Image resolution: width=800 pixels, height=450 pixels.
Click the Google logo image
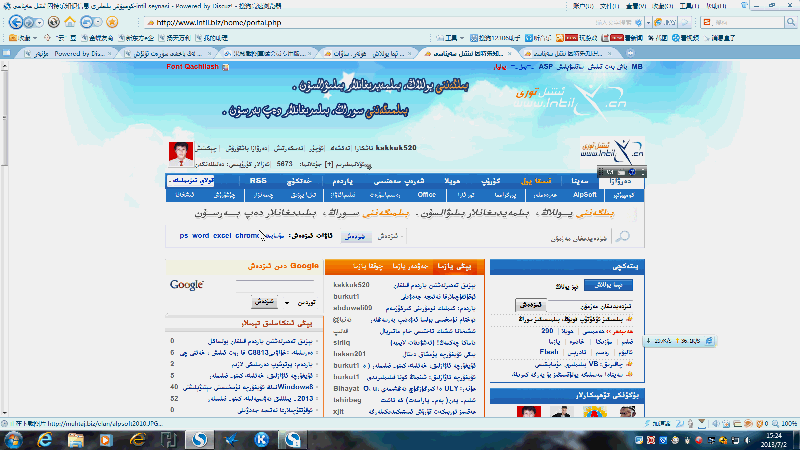(187, 285)
